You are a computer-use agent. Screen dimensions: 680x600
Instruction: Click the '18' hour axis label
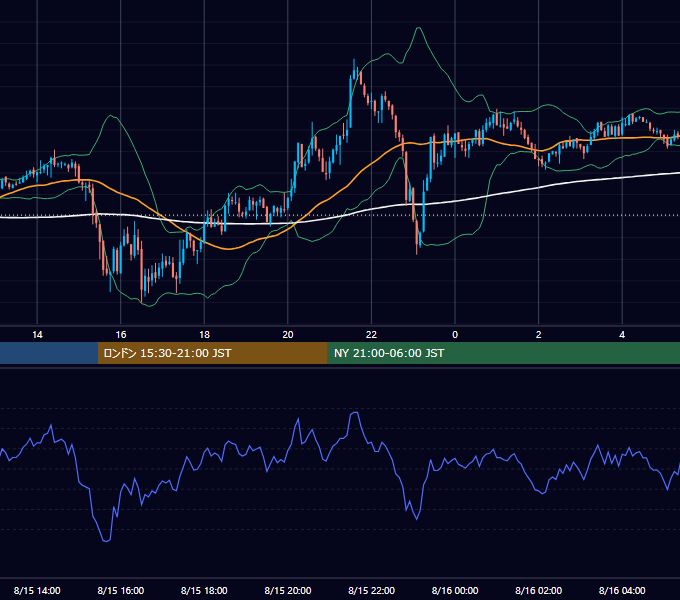point(204,335)
